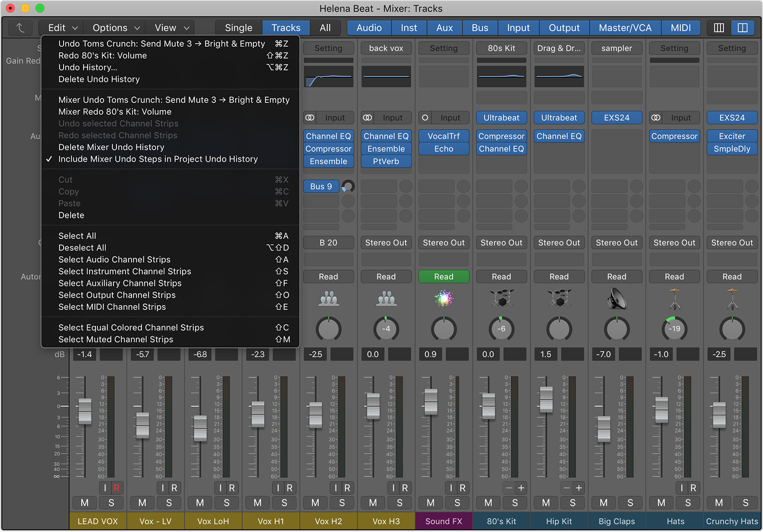Screen dimensions: 763x532
Task: Switch to wide channel strips view icon
Action: pyautogui.click(x=742, y=28)
